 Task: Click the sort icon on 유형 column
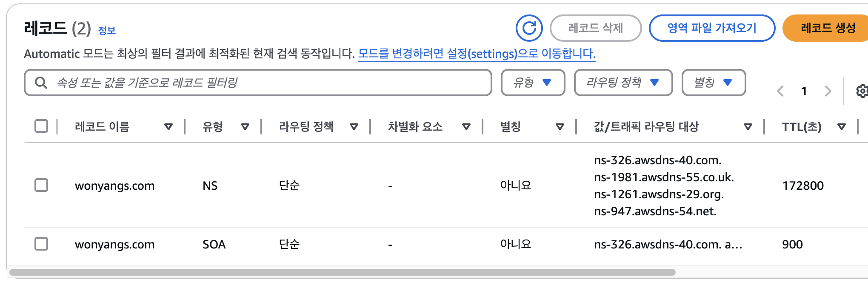[x=246, y=126]
